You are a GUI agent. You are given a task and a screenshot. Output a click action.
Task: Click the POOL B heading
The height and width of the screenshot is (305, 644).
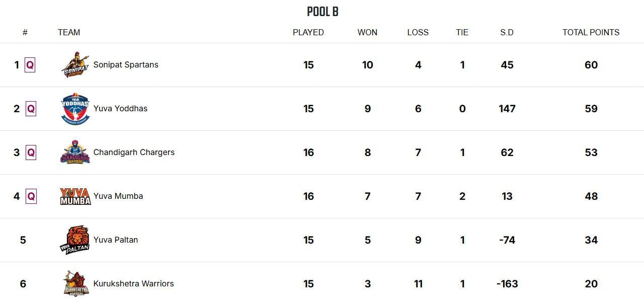pos(323,12)
